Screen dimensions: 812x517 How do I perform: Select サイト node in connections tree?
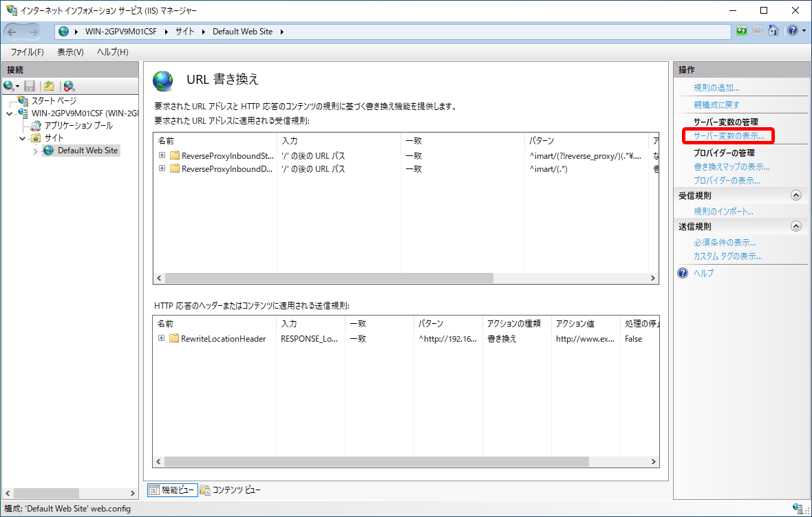[54, 137]
